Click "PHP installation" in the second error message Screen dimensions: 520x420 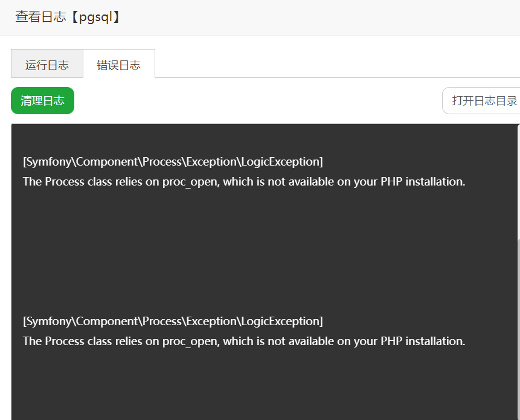[x=422, y=341]
